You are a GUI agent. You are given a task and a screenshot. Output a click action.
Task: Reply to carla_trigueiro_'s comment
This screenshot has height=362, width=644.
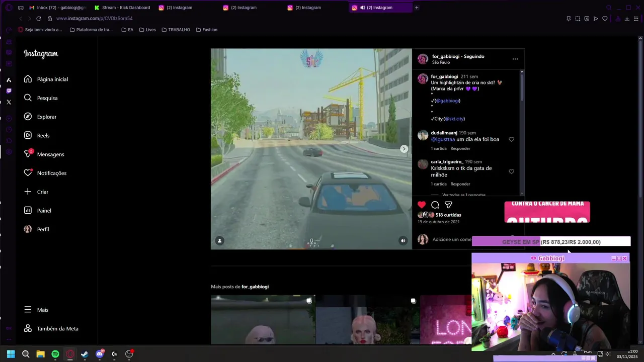pyautogui.click(x=460, y=184)
